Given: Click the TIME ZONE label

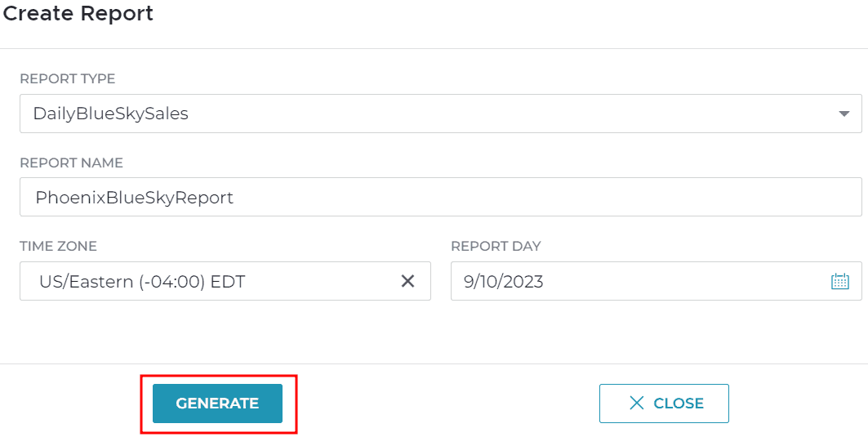Looking at the screenshot, I should [x=58, y=247].
